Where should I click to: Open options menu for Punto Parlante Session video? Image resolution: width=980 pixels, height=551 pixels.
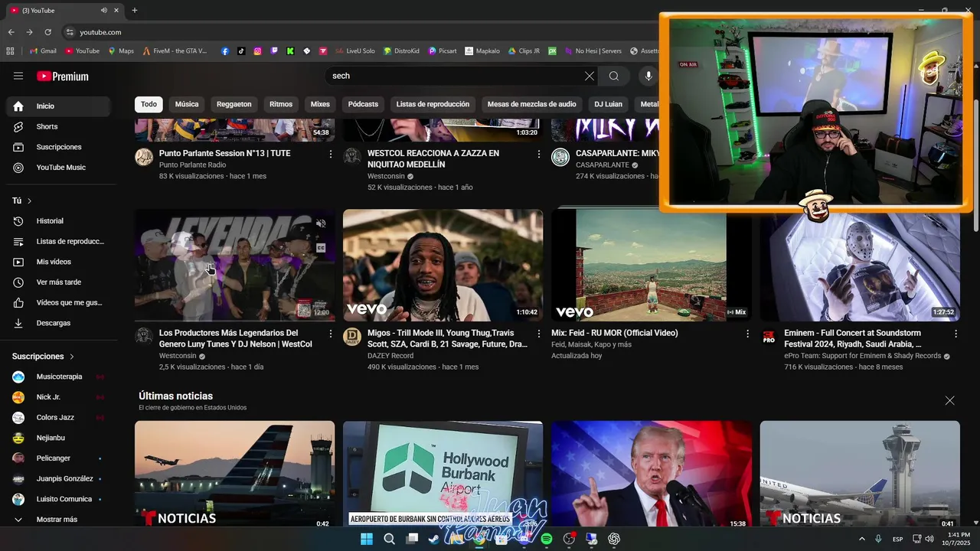[331, 154]
